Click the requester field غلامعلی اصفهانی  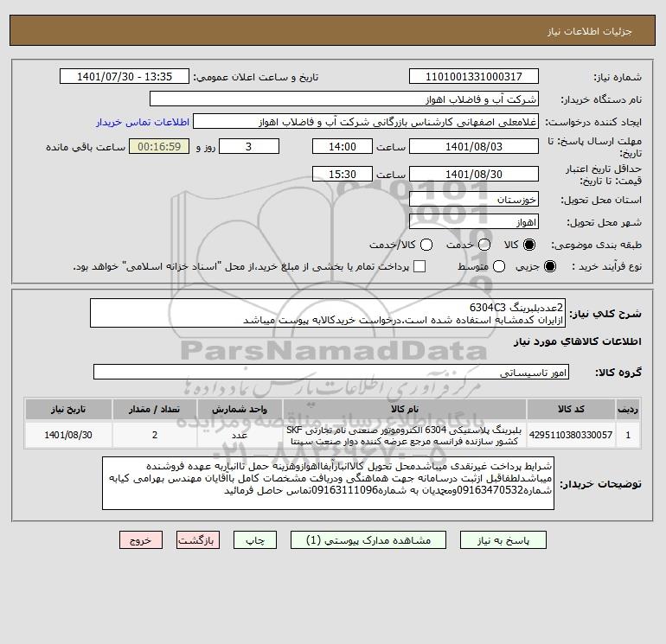point(366,122)
